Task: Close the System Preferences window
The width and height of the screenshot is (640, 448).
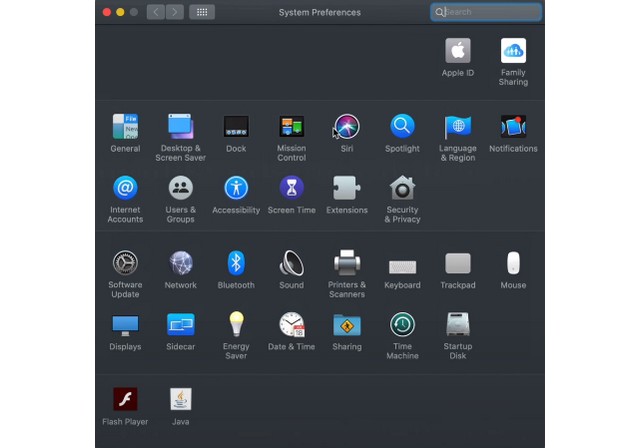Action: tap(107, 12)
